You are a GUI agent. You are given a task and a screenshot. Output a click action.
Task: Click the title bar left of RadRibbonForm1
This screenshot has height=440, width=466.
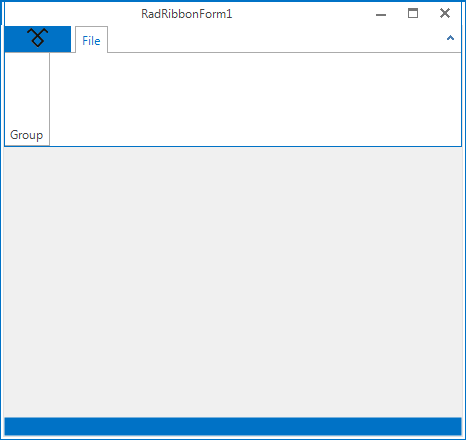click(72, 14)
